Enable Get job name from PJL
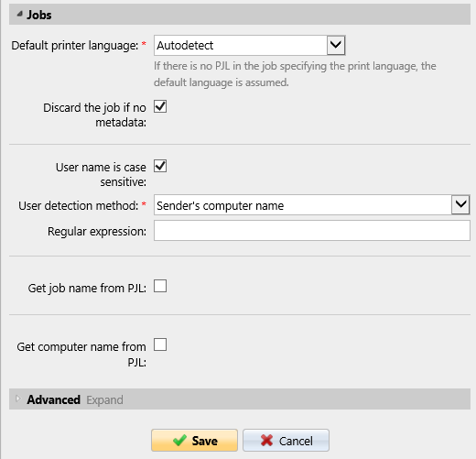Screen dimensions: 476x459 click(x=160, y=286)
